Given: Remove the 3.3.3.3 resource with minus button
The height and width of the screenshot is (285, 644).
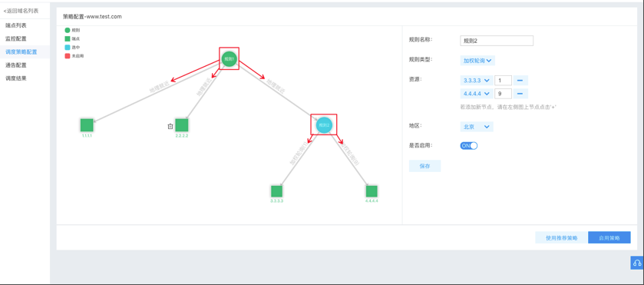Looking at the screenshot, I should (x=520, y=80).
